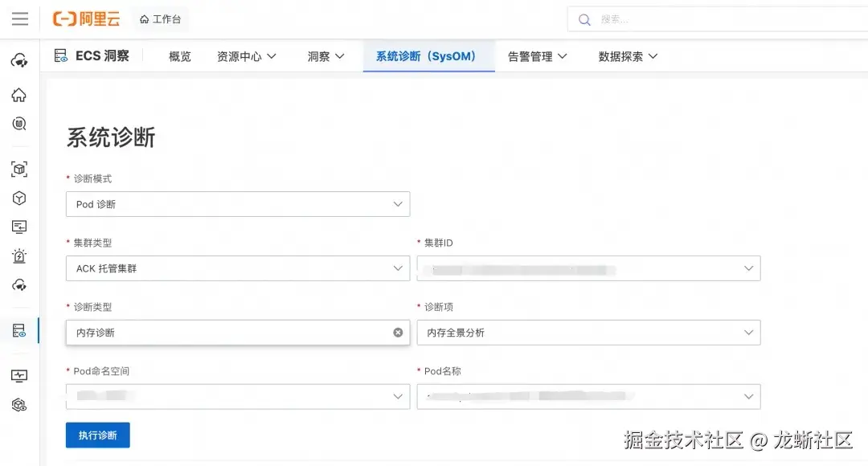
Task: Open the 集群类型 ACK 托管集群 dropdown
Action: coord(238,268)
